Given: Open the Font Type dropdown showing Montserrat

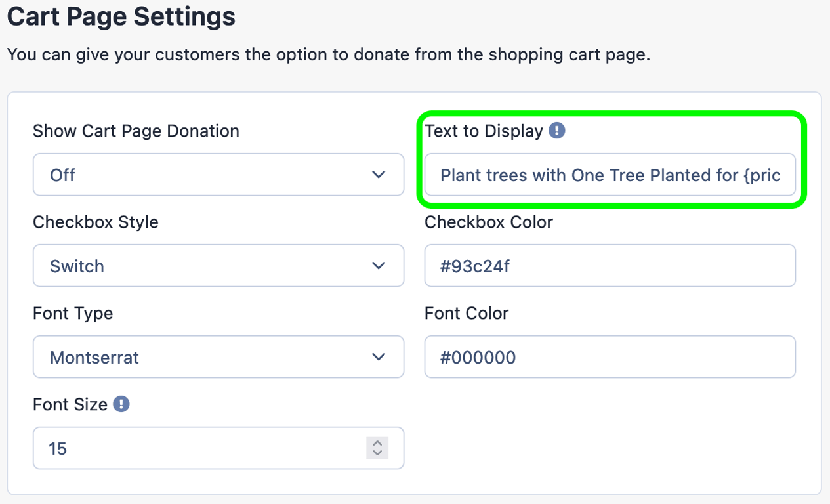Looking at the screenshot, I should pos(218,357).
